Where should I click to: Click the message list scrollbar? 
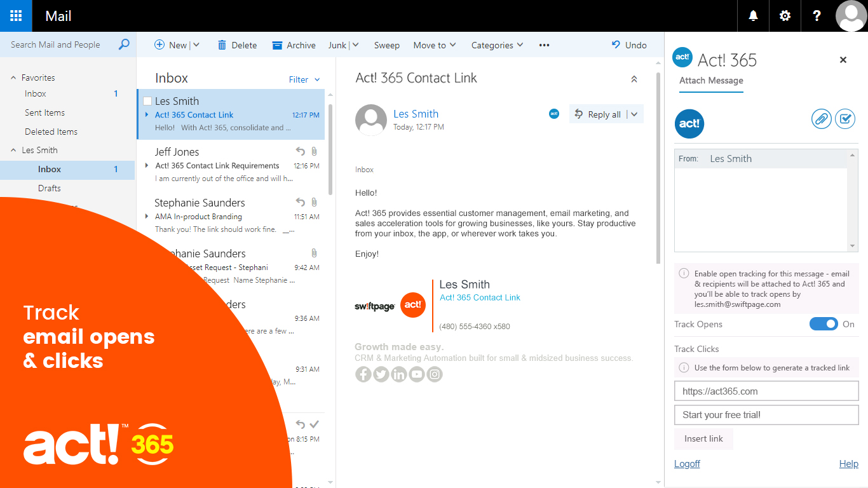[330, 149]
